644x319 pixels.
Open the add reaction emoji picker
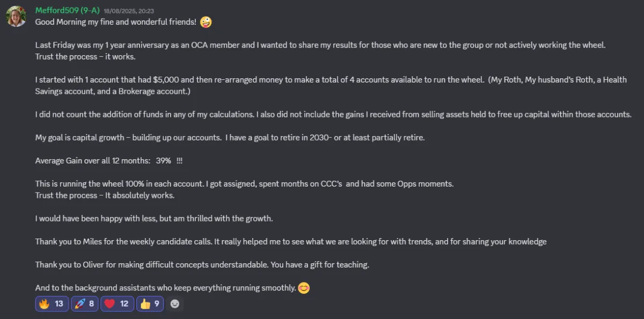pos(174,304)
